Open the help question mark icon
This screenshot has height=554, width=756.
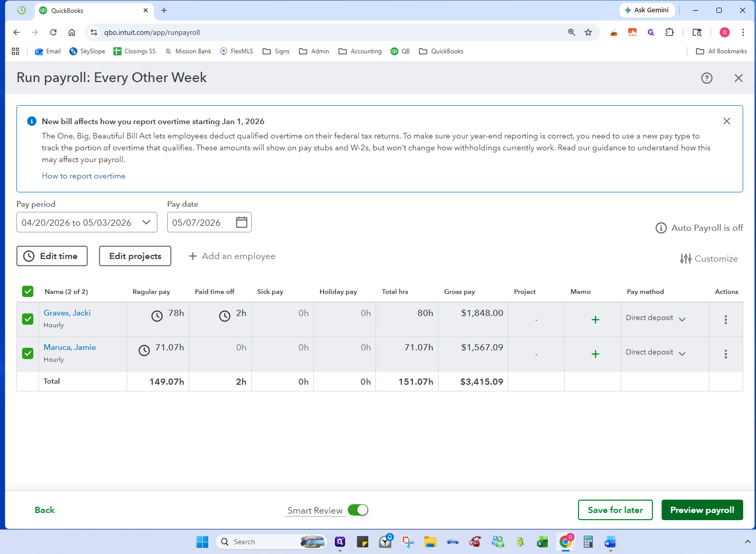tap(707, 78)
